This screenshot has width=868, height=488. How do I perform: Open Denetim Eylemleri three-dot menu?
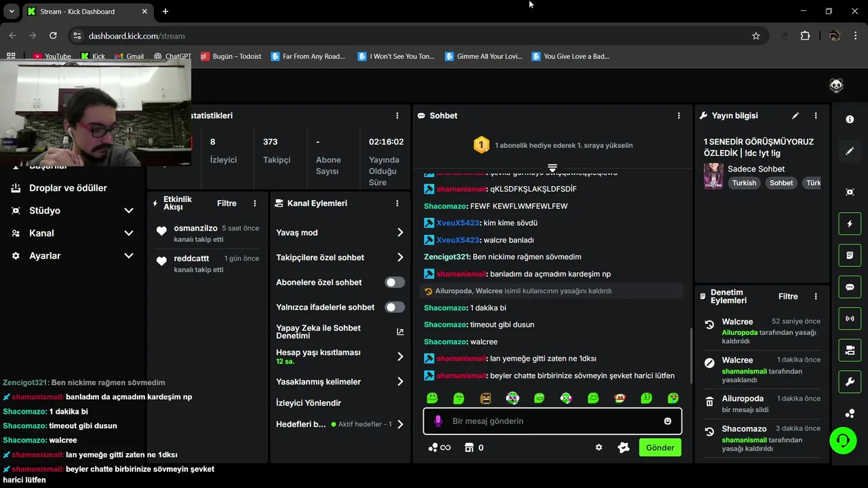(816, 296)
